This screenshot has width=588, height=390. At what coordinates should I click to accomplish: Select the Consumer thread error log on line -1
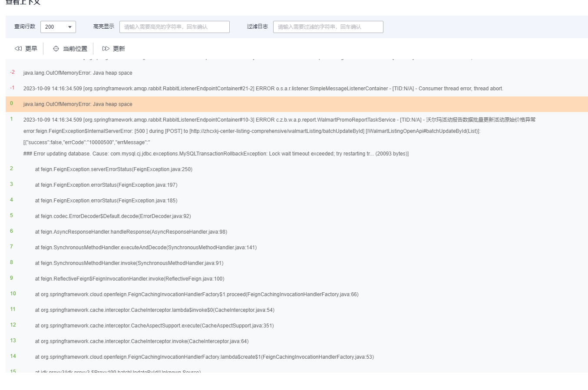263,89
